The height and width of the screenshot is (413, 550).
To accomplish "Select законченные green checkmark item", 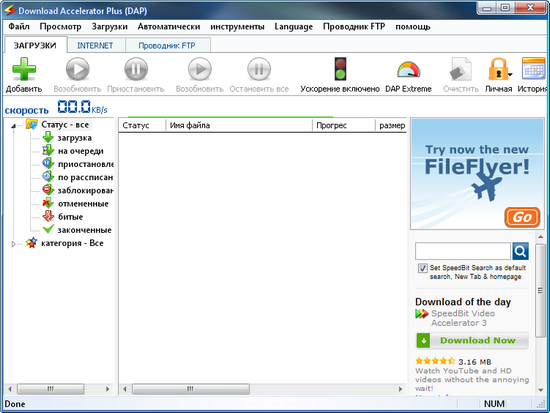I will (84, 230).
